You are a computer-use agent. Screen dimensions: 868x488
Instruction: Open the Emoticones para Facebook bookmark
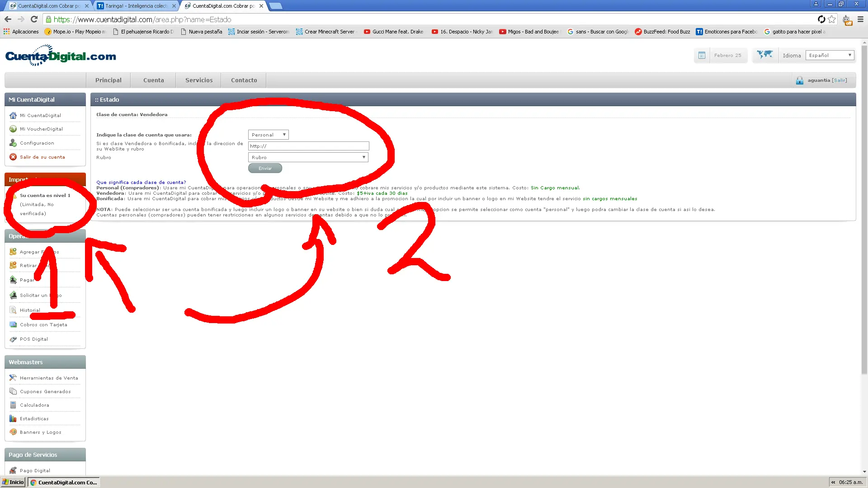[727, 32]
